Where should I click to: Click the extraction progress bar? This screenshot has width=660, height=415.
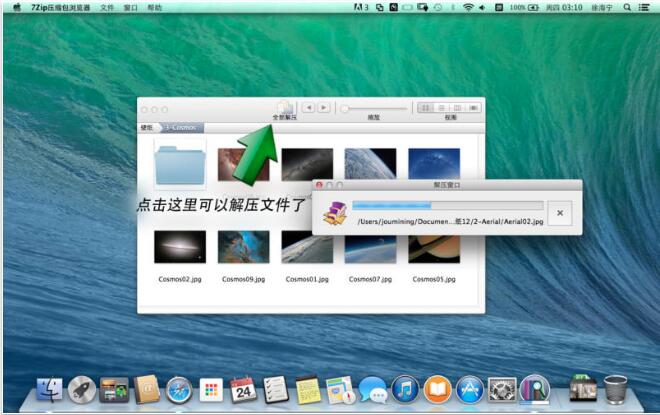tap(448, 205)
